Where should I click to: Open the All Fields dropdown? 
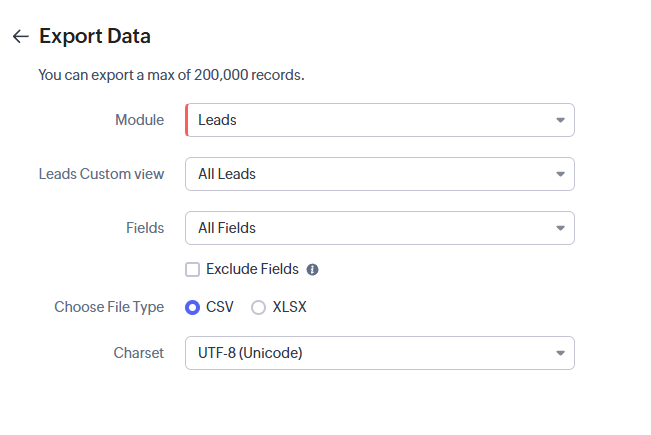(x=370, y=228)
